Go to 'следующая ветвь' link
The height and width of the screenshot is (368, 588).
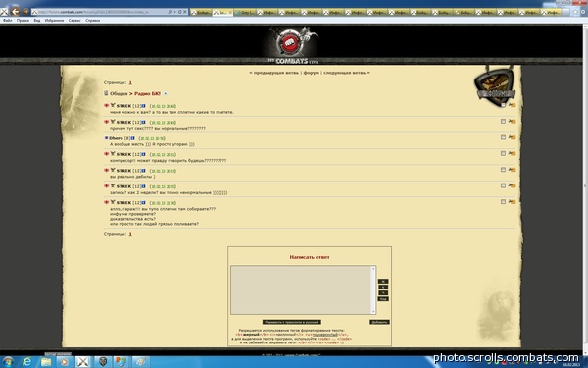344,73
